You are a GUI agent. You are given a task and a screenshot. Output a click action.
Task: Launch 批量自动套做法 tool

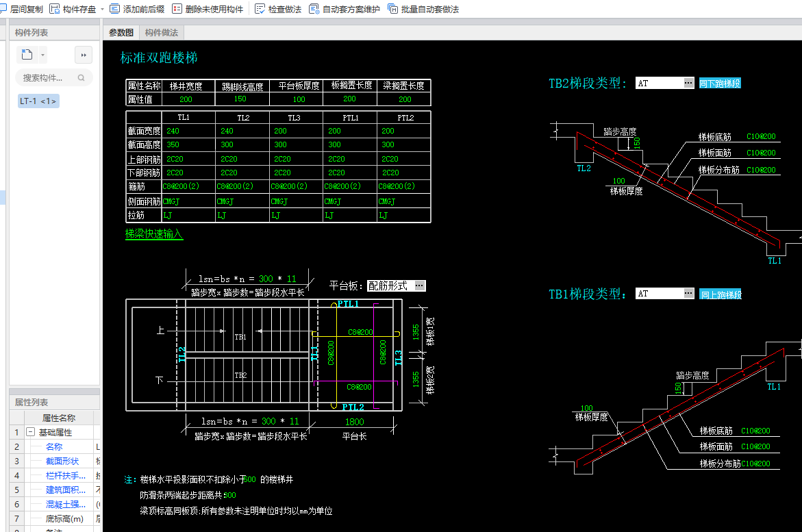tap(392, 9)
